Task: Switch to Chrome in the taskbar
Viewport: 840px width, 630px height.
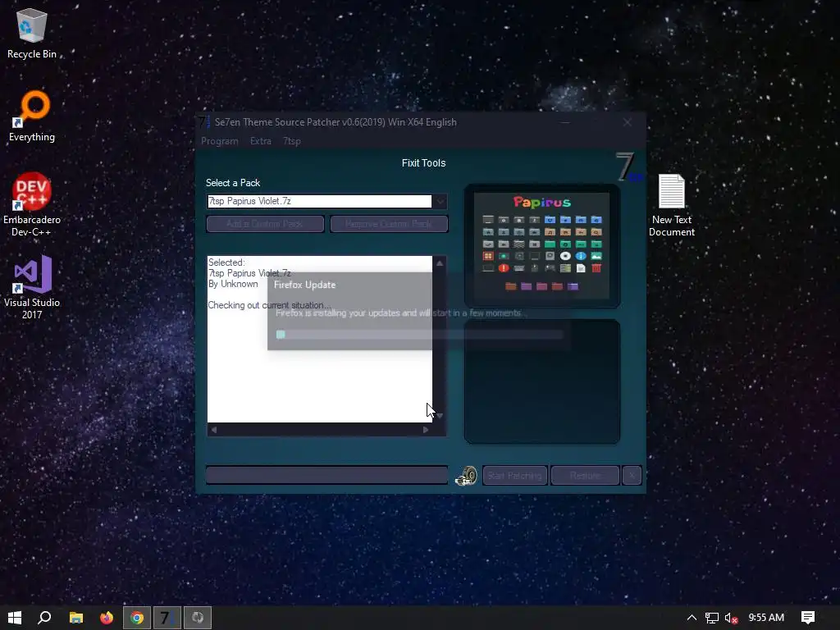Action: coord(137,618)
